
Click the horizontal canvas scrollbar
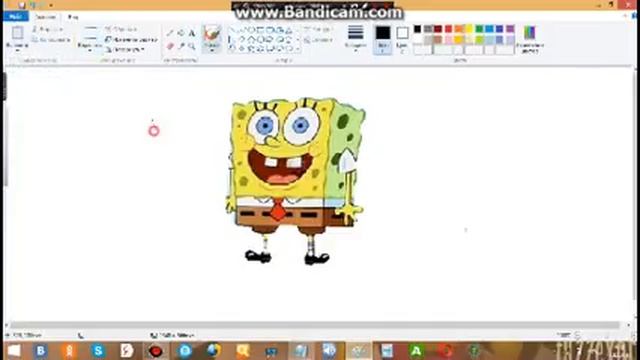(x=315, y=325)
